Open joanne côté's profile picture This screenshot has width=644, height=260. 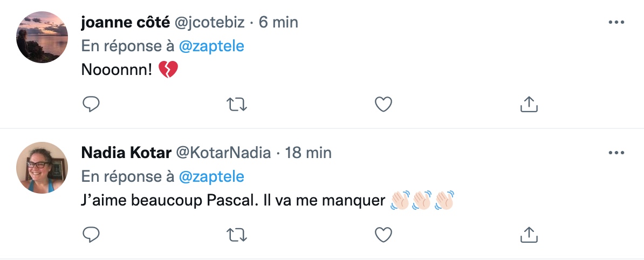pos(42,37)
